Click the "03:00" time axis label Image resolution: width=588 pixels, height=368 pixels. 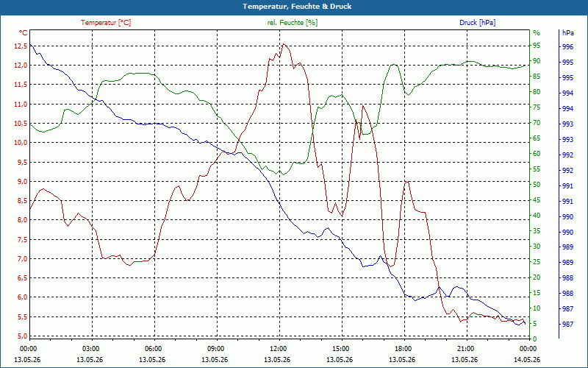coord(90,348)
